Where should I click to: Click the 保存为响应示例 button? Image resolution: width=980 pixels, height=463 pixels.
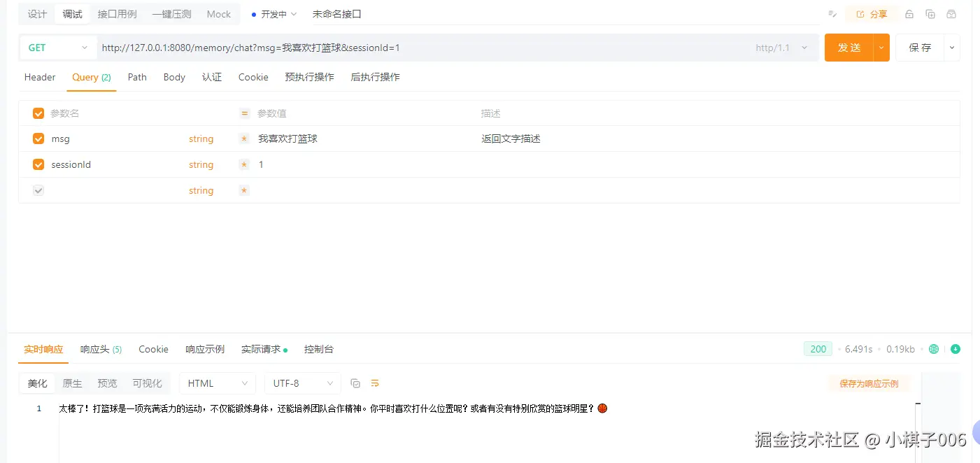869,383
